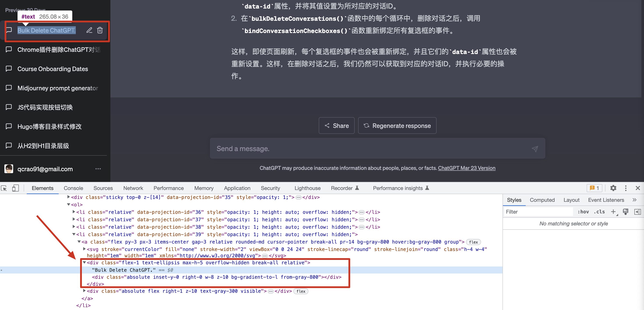Switch to the Console tab

[73, 188]
